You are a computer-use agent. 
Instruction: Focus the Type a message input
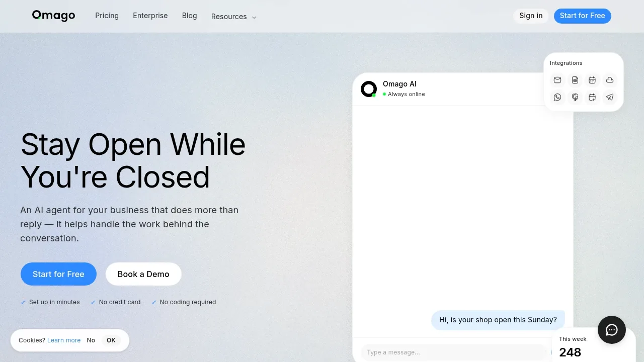click(x=453, y=352)
